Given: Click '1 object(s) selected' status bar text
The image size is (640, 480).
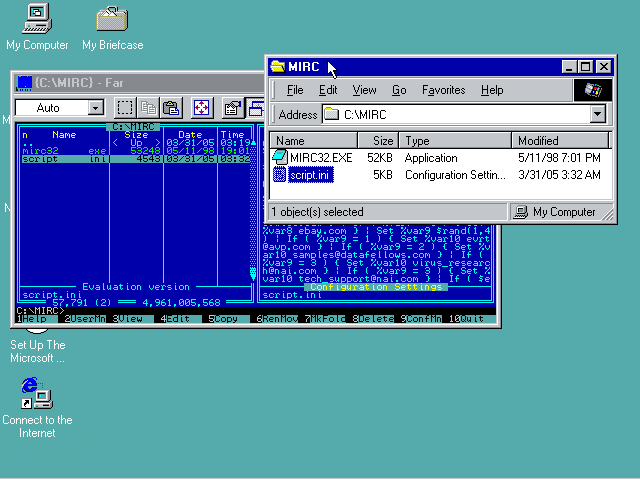Looking at the screenshot, I should [317, 212].
